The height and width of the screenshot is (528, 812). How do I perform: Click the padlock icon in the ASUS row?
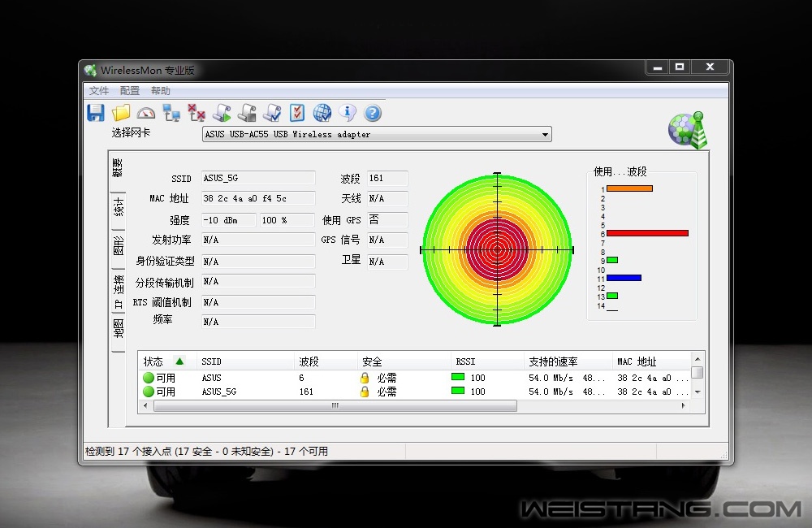pos(365,378)
